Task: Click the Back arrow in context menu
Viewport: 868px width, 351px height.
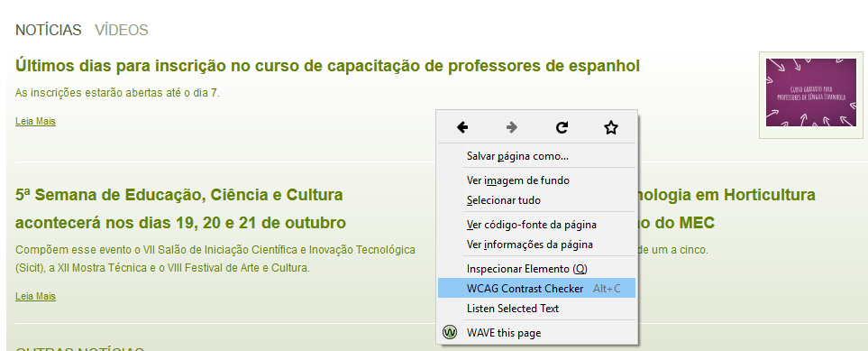Action: point(462,127)
